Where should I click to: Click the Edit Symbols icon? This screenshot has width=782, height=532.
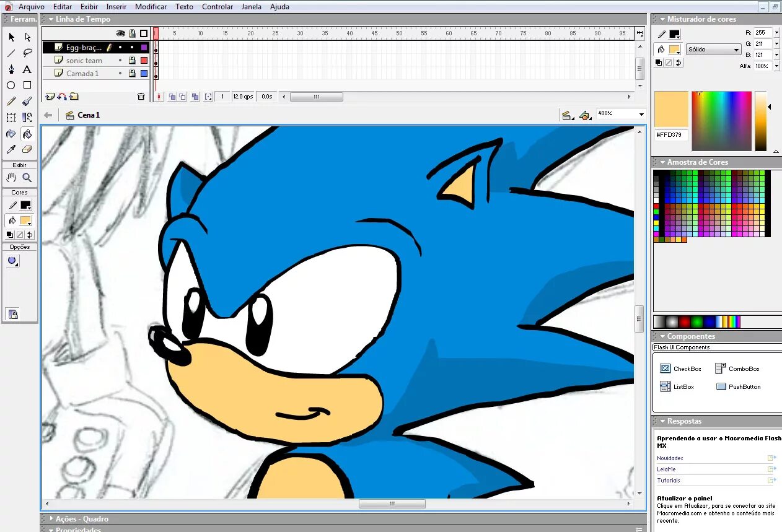click(585, 115)
